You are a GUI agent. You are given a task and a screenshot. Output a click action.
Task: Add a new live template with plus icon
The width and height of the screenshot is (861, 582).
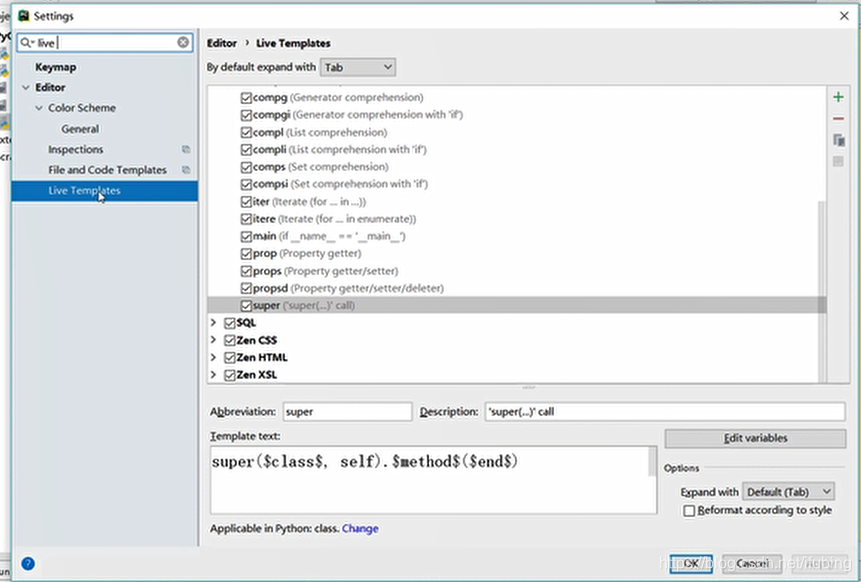838,97
